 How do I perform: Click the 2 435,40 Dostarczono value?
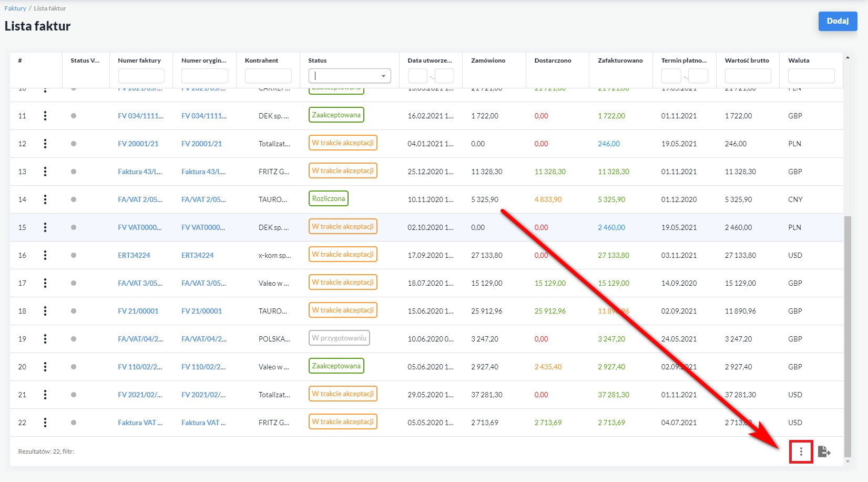tap(548, 367)
